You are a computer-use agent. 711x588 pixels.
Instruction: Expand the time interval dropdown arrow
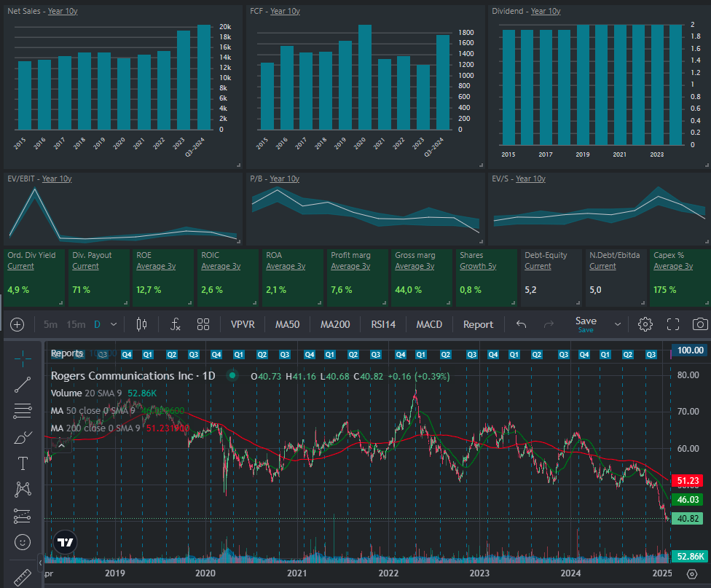(114, 324)
